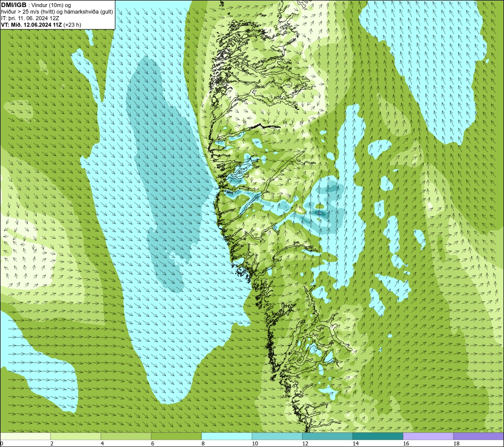Viewport: 504px width, 447px height.
Task: Click the 'IT: þri. 11. 06. 2024 12Z' line
Action: point(30,18)
